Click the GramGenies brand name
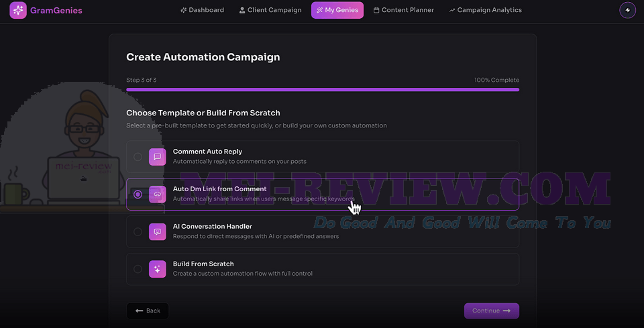Viewport: 644px width, 328px height. coord(56,10)
